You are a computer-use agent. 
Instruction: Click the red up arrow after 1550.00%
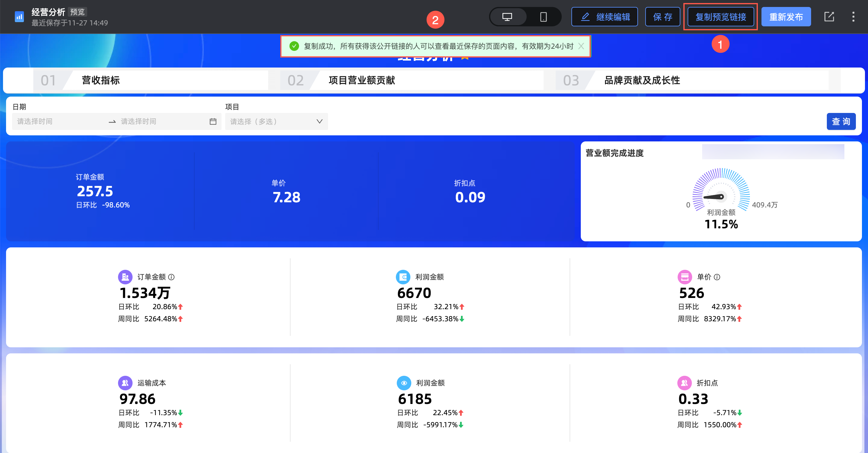[x=740, y=425]
